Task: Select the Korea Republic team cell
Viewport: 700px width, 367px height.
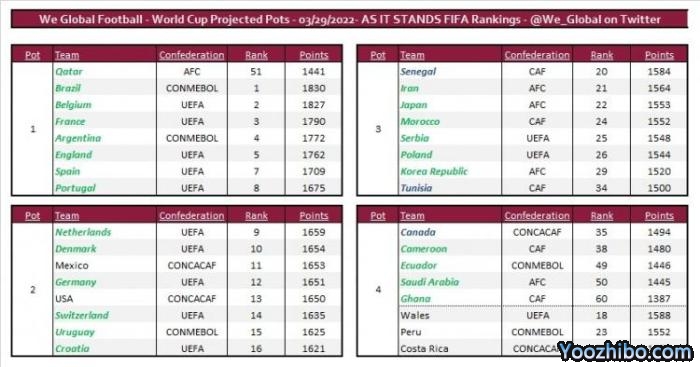Action: pos(450,171)
